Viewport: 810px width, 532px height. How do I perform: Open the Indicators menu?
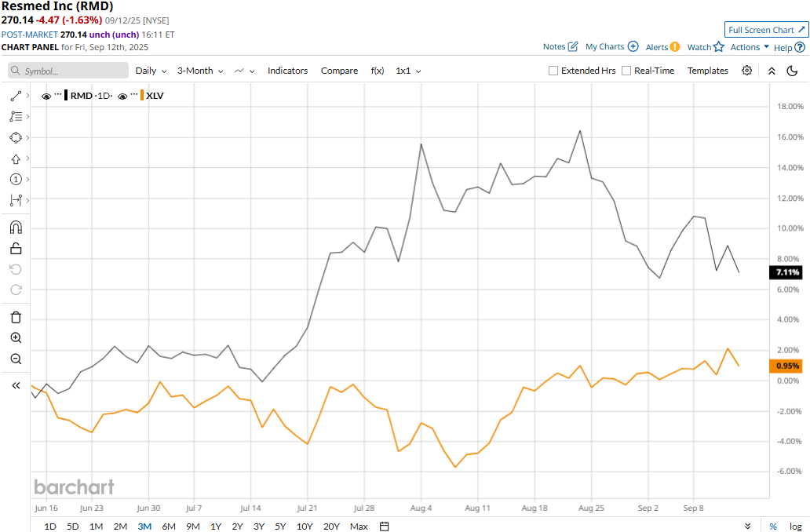pyautogui.click(x=287, y=71)
